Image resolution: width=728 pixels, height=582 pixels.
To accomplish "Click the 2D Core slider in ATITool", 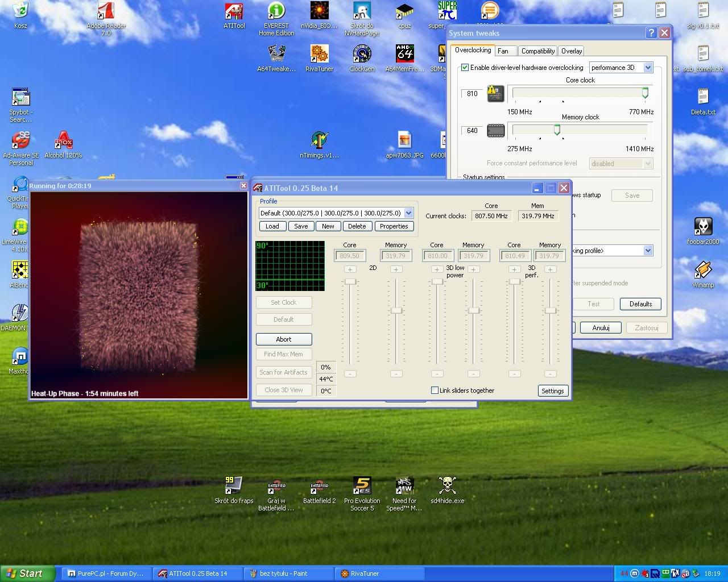I will point(350,281).
